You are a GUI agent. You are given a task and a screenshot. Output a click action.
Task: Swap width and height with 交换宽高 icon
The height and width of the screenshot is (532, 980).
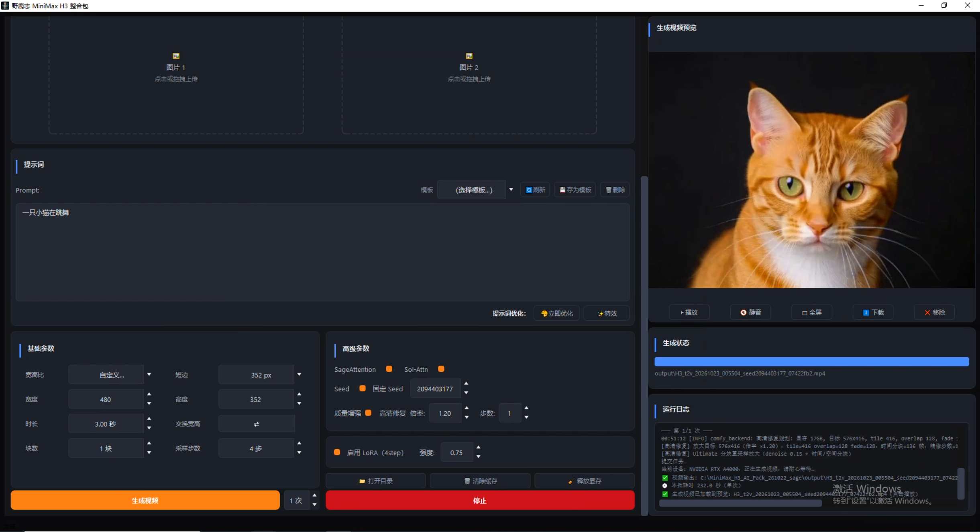257,424
